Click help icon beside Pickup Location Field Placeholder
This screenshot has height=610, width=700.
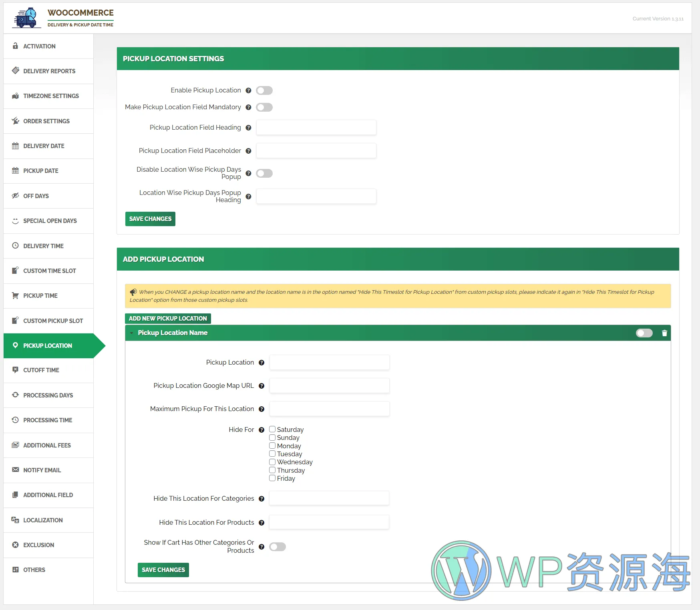pyautogui.click(x=248, y=151)
